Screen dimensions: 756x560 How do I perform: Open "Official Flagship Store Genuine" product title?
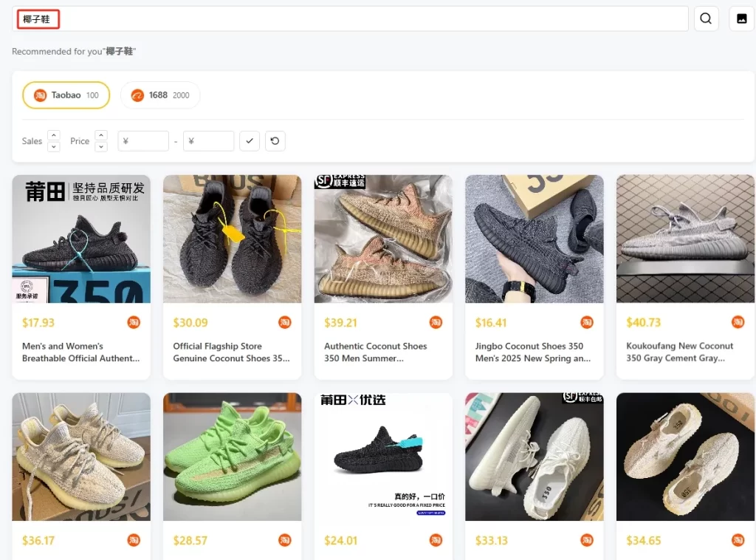(231, 352)
